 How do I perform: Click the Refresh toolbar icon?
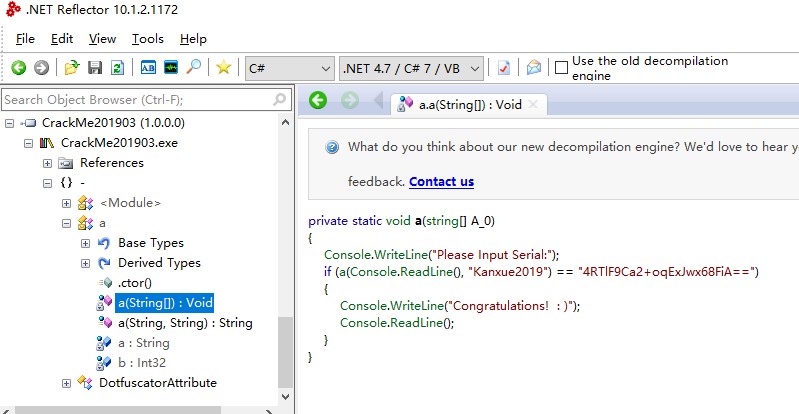coord(118,67)
